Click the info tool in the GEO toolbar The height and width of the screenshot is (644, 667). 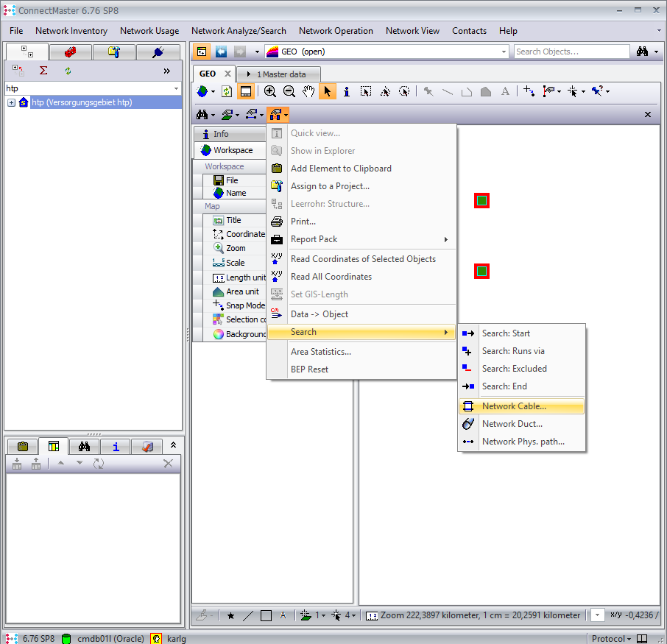click(x=347, y=91)
